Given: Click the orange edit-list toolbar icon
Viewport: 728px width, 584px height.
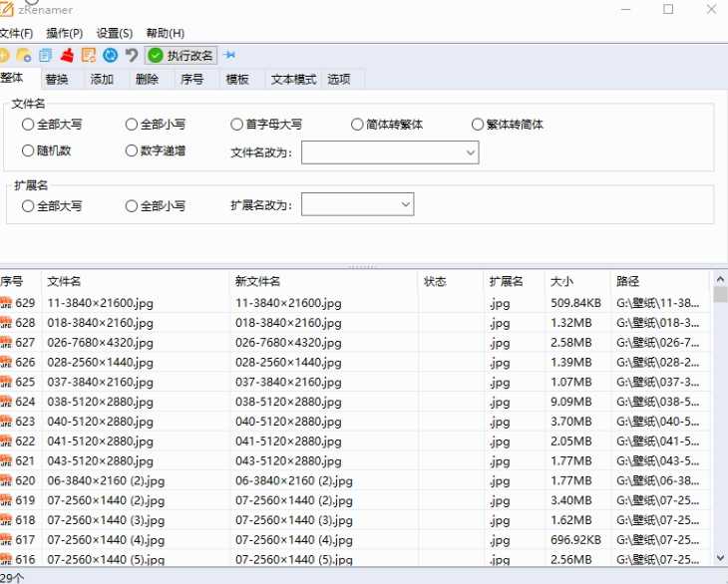Looking at the screenshot, I should [89, 56].
